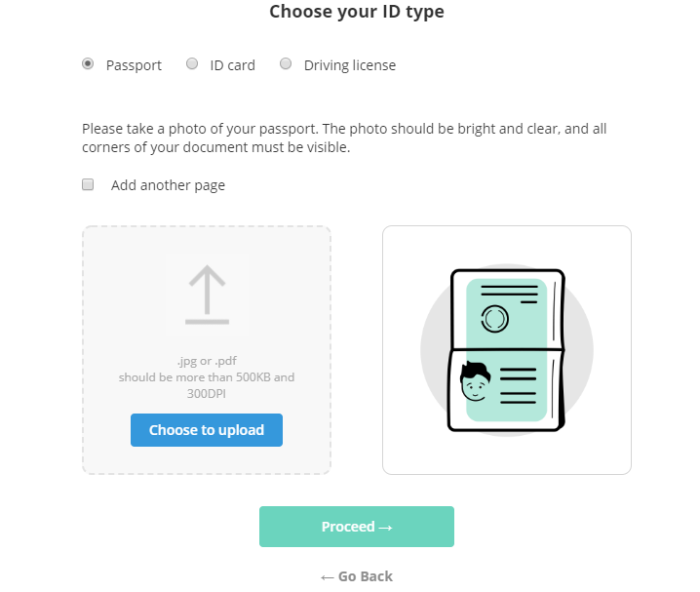This screenshot has width=700, height=592.
Task: Click the circular stamp in passport illustration
Action: pos(494,319)
